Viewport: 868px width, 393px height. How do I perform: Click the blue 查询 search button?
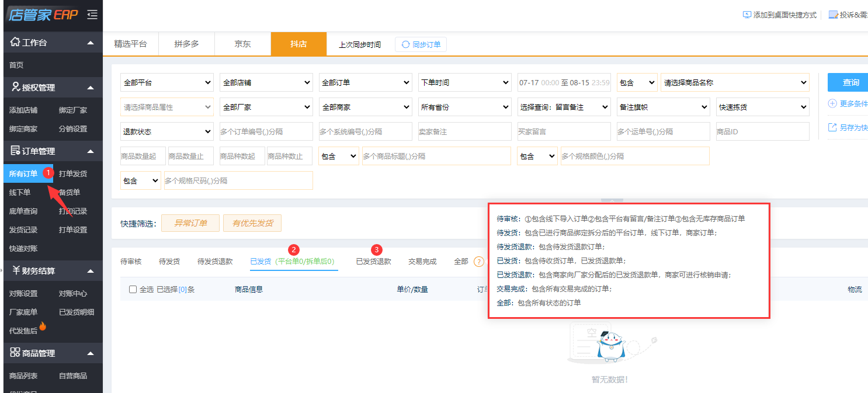[x=850, y=82]
